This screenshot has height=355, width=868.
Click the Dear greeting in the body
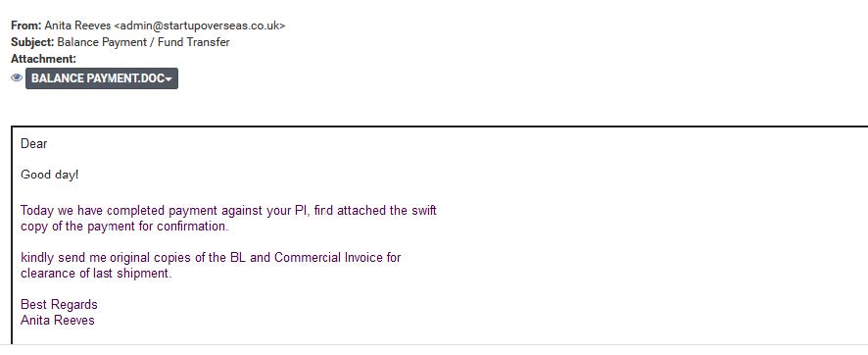(x=33, y=143)
